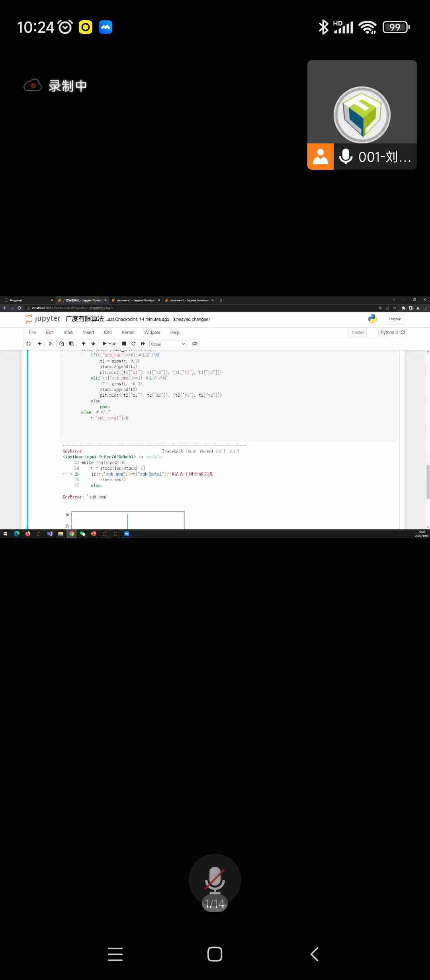Open WeChat from the Windows taskbar
Viewport: 430px width, 980px height.
pyautogui.click(x=83, y=534)
